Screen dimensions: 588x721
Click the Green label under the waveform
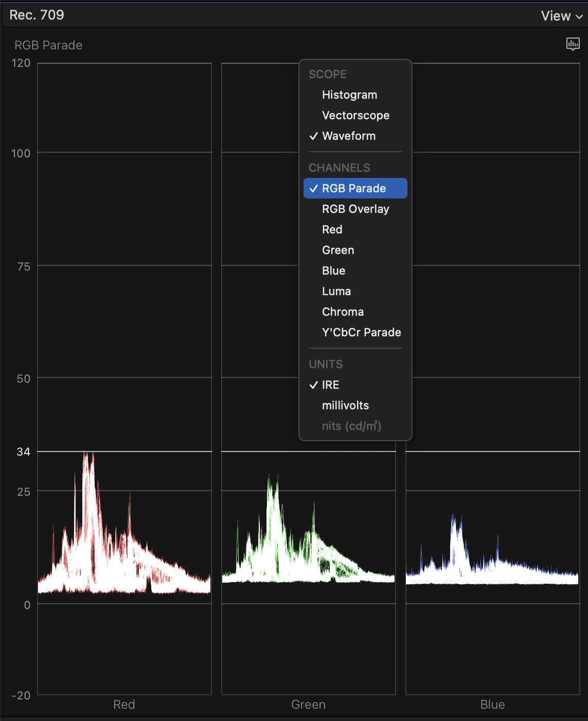click(x=308, y=705)
